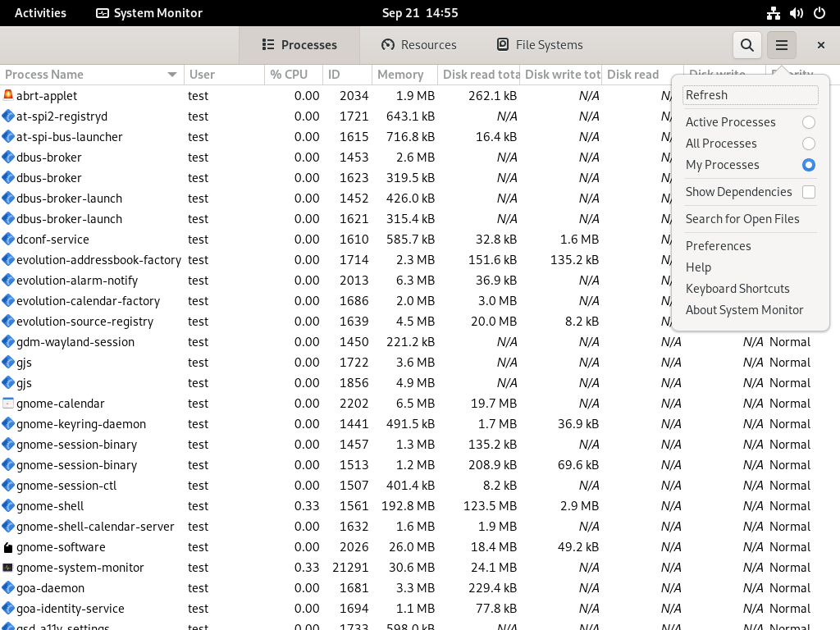Select the All Processes radio button
The image size is (840, 630).
point(808,144)
